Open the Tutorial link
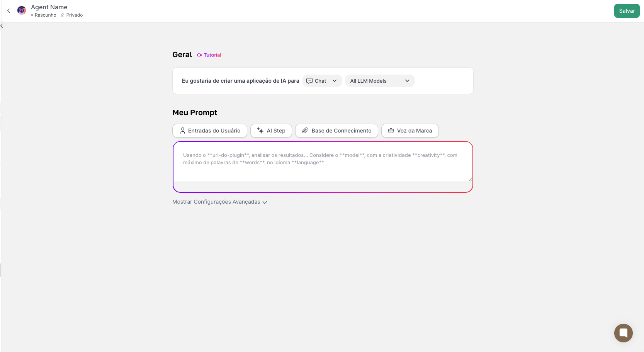This screenshot has width=644, height=352. 212,55
